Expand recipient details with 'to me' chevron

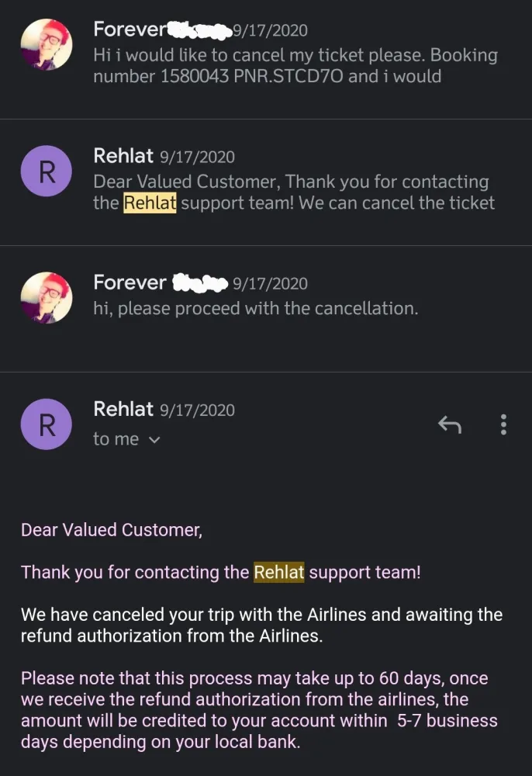154,439
